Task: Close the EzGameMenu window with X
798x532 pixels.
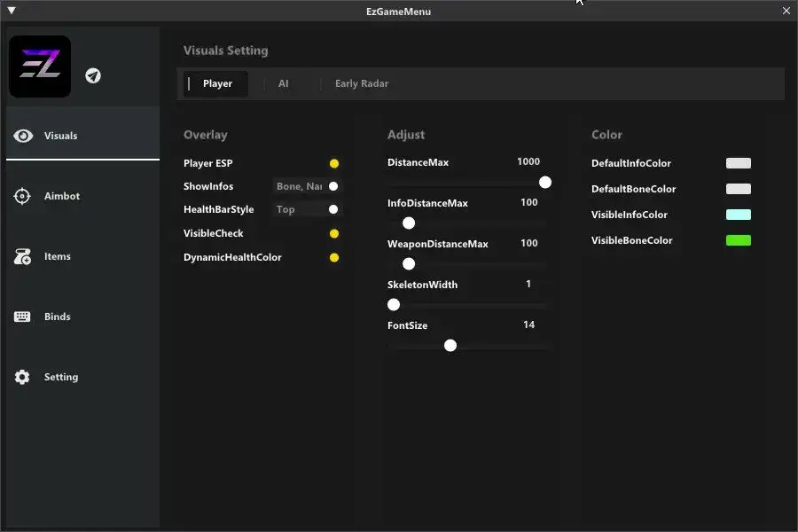Action: (x=786, y=12)
